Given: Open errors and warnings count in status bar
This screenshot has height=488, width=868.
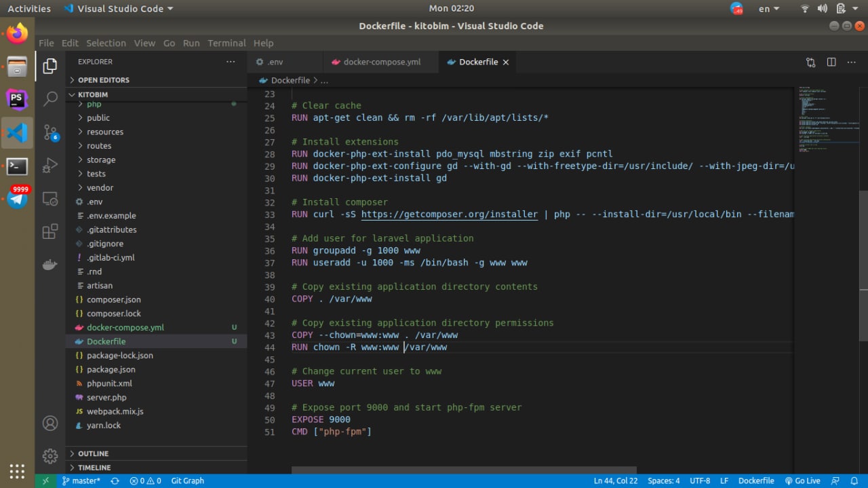Looking at the screenshot, I should coord(145,481).
